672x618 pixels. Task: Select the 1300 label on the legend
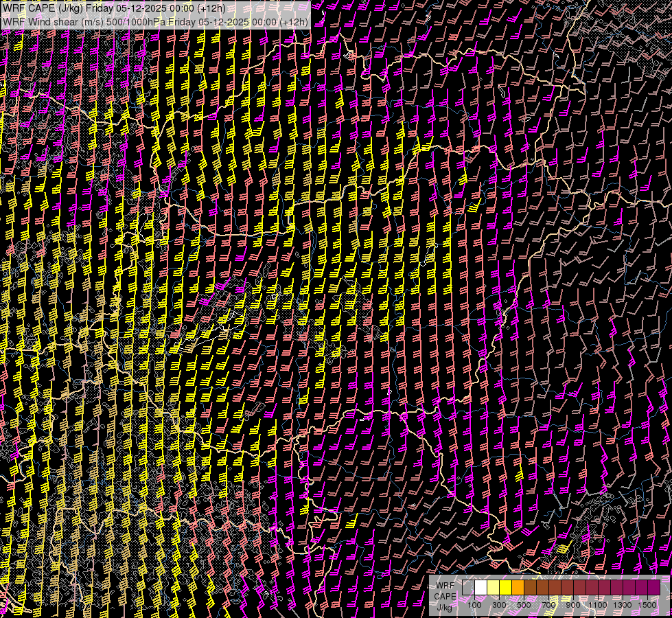(623, 605)
